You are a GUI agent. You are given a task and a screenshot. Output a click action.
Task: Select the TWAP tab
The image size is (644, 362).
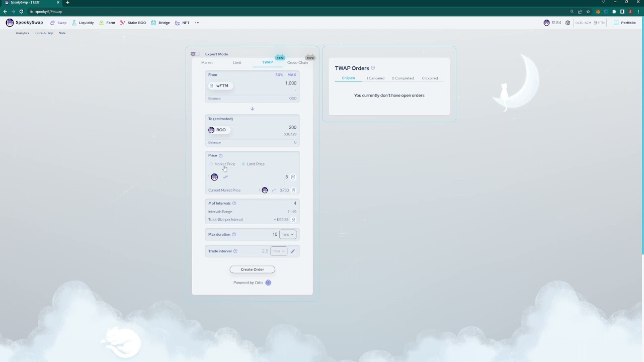pyautogui.click(x=267, y=63)
